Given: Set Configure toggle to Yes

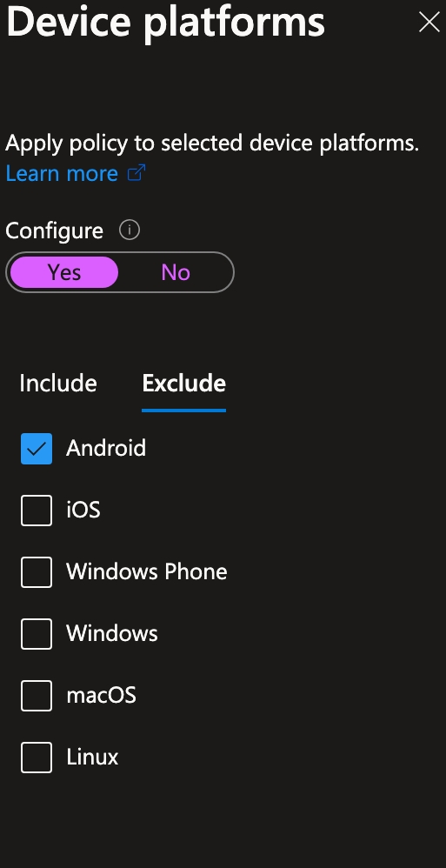Looking at the screenshot, I should [64, 272].
